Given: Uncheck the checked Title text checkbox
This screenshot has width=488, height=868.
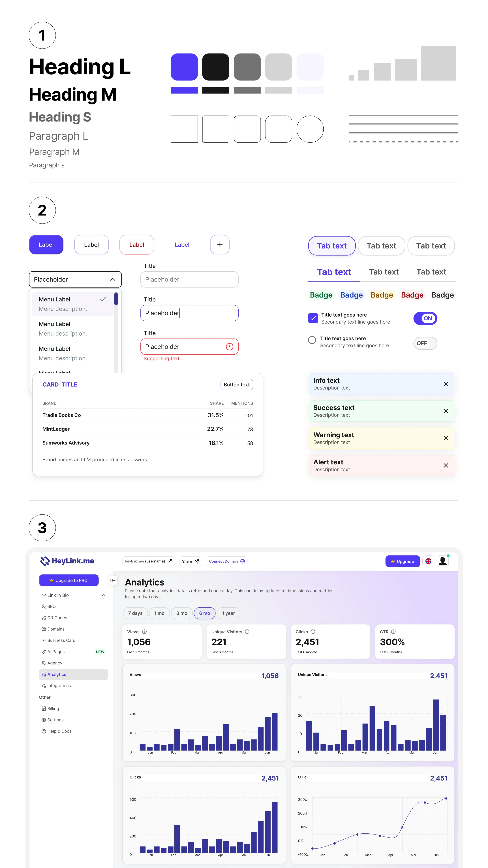Looking at the screenshot, I should [313, 318].
